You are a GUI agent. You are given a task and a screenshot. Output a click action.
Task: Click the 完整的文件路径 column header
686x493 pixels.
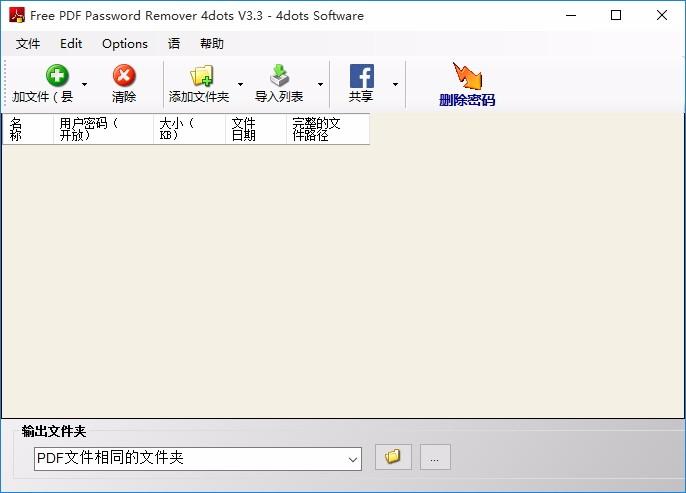[328, 129]
